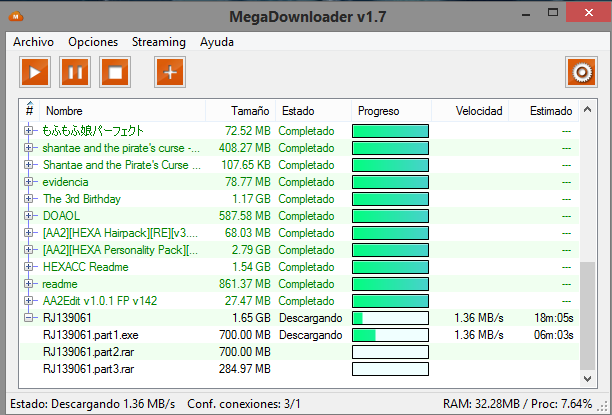Viewport: 612px width, 415px height.
Task: Expand The 3rd Birthday entry
Action: tap(28, 199)
